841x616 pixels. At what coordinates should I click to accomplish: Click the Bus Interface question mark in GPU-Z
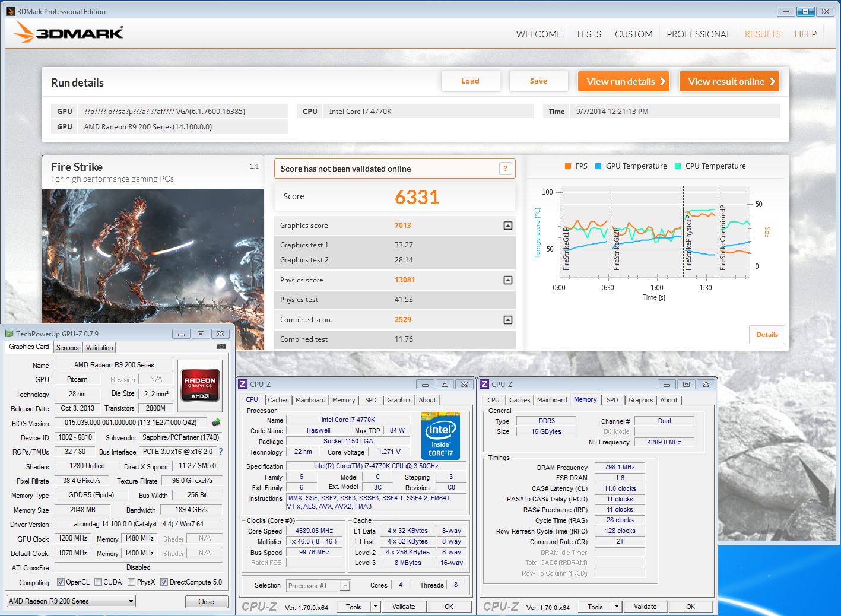221,452
